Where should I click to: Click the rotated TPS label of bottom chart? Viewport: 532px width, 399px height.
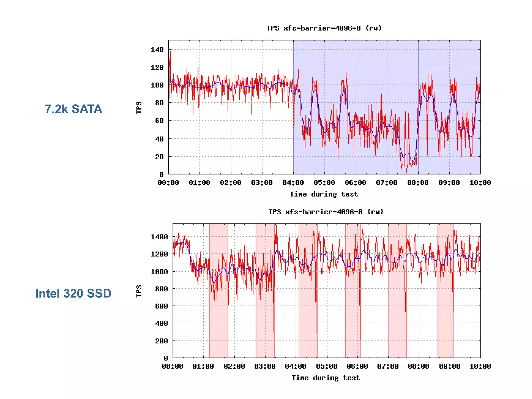coord(139,291)
